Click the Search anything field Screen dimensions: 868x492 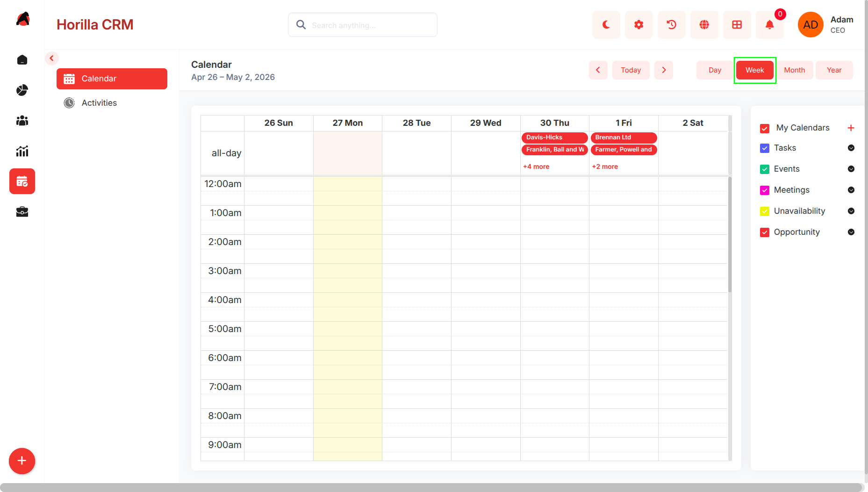point(363,25)
